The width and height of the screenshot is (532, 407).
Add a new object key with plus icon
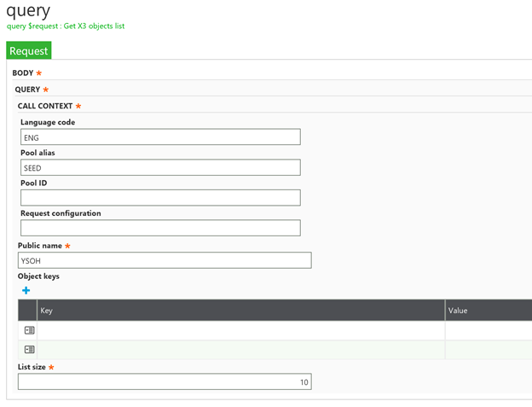(26, 291)
